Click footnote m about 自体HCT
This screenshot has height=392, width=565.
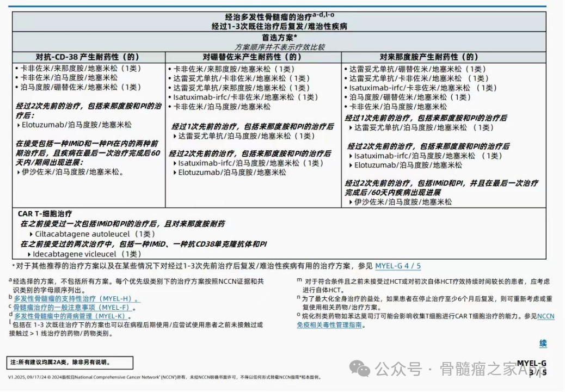pyautogui.click(x=423, y=285)
